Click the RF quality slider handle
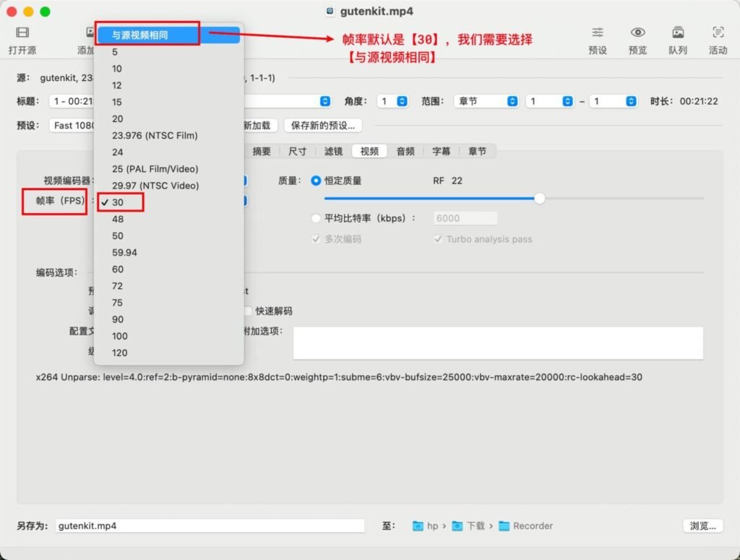The image size is (740, 560). point(539,198)
